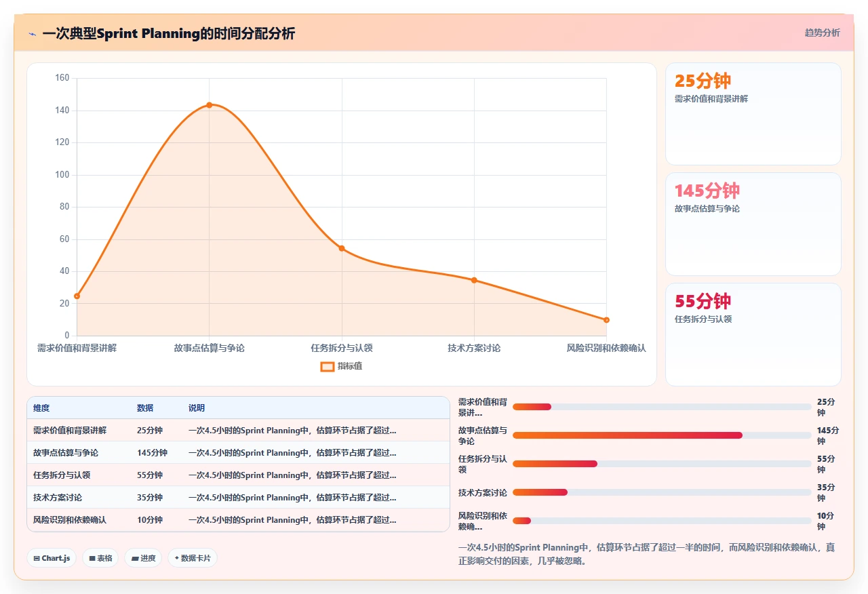Click the 表格 tag chip
The width and height of the screenshot is (868, 594).
(x=100, y=558)
